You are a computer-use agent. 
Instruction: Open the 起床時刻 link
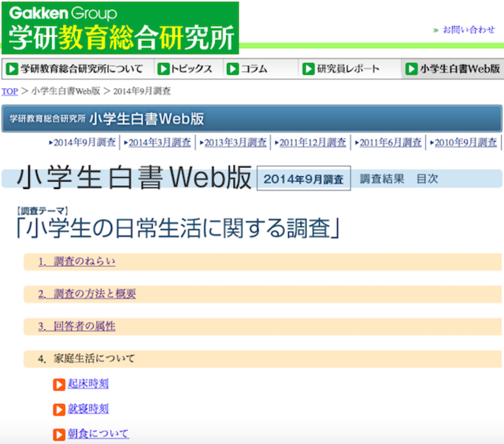[x=88, y=384]
